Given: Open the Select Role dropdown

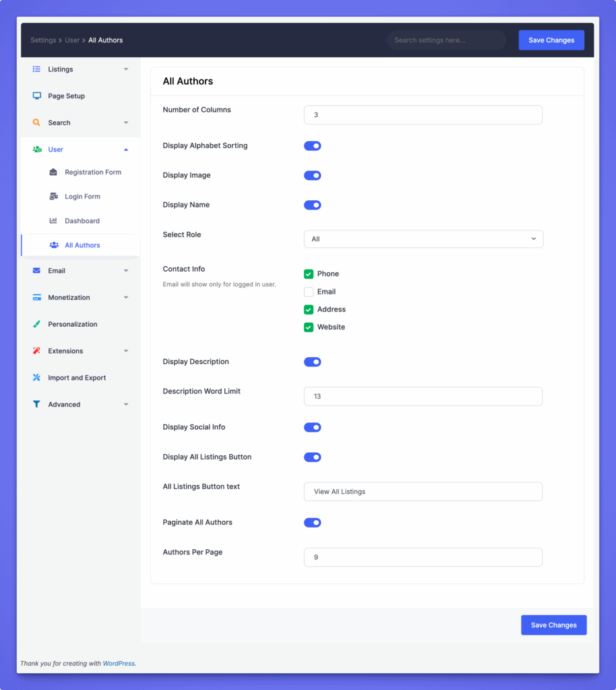Looking at the screenshot, I should [423, 239].
